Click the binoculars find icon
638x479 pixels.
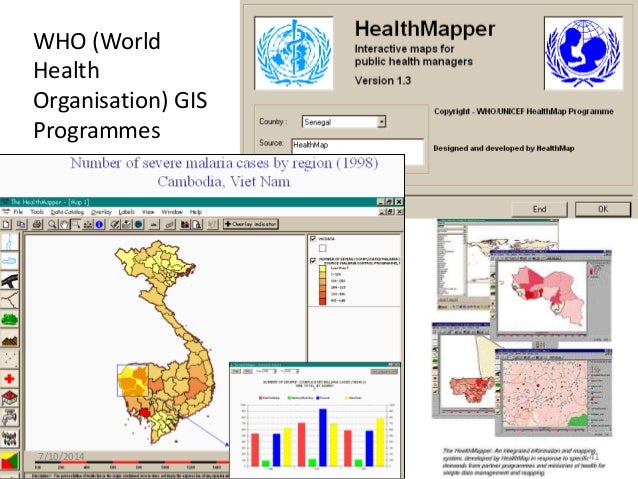click(x=185, y=224)
